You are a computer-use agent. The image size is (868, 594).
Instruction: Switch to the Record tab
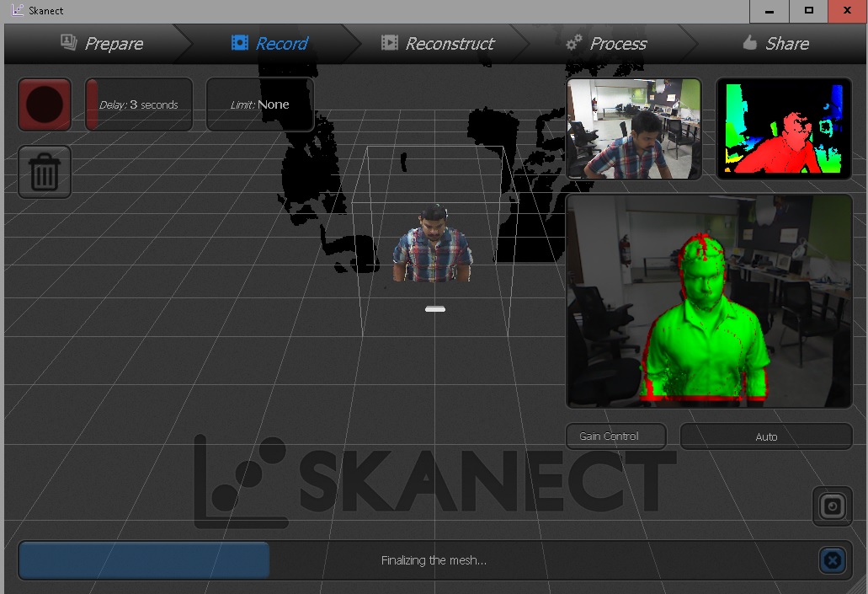point(270,43)
